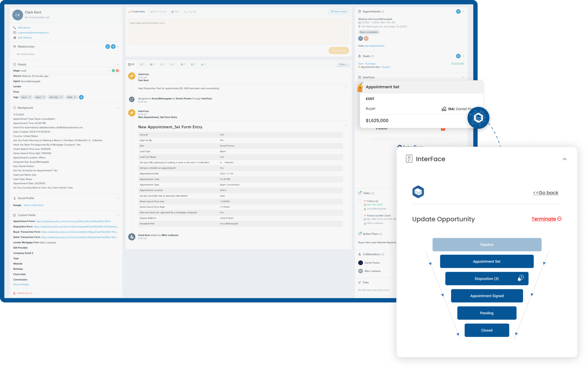Click the Disposition notification bell icon
This screenshot has height=369, width=588.
click(x=520, y=278)
